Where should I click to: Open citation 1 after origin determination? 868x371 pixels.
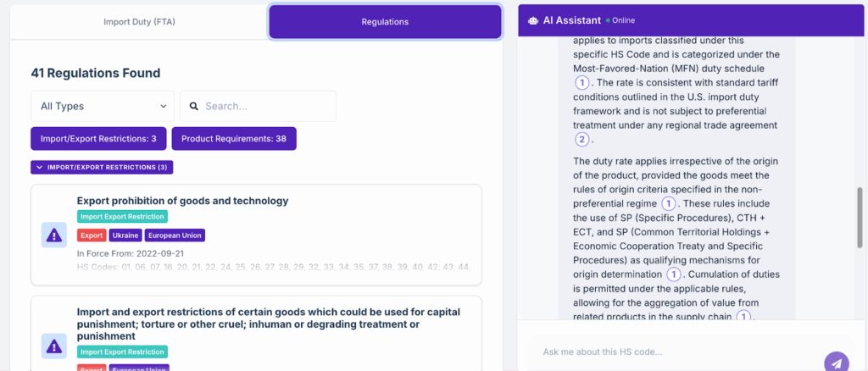[674, 274]
